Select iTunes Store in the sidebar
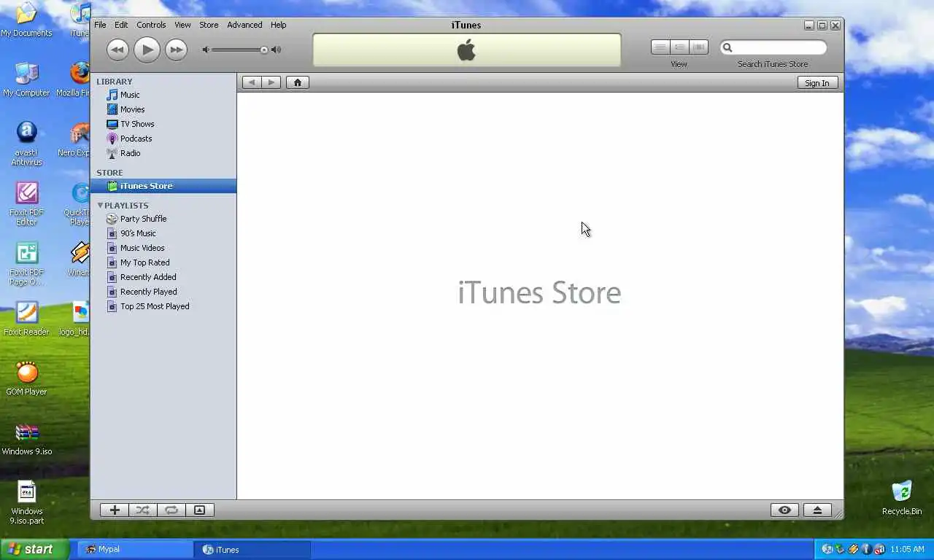The width and height of the screenshot is (934, 560). (163, 186)
